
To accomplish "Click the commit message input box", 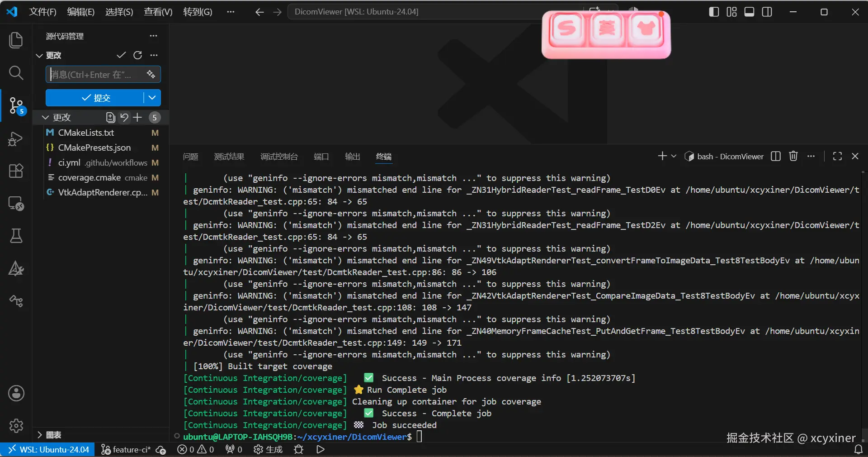I will tap(103, 74).
